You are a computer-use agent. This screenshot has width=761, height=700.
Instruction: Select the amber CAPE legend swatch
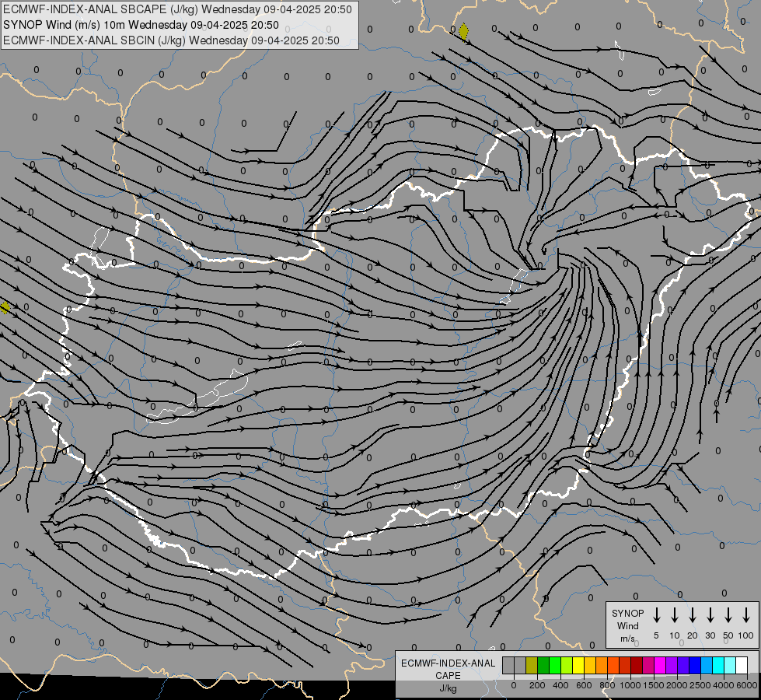[590, 665]
